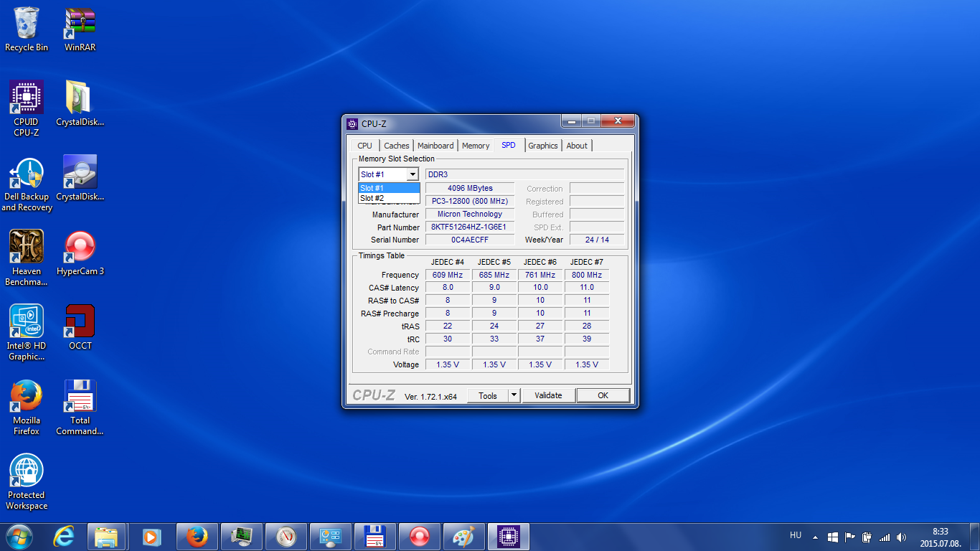Click the Validate button
The image size is (980, 551).
(548, 395)
